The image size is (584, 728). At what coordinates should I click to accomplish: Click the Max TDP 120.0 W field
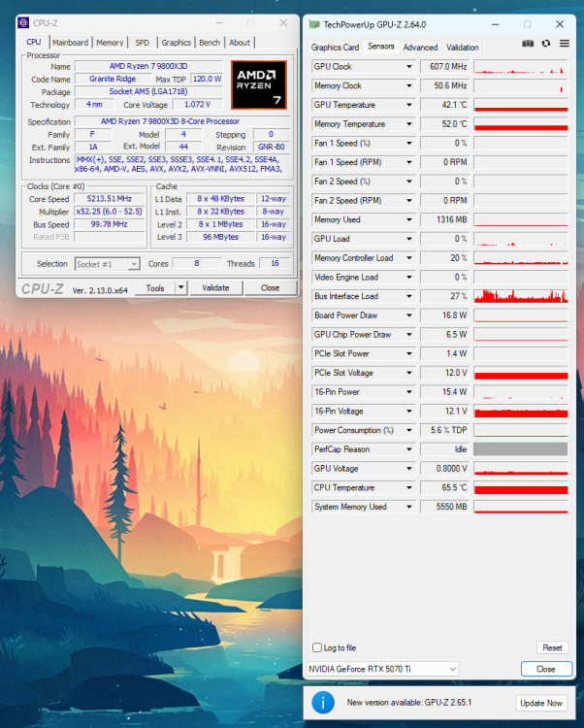tap(207, 79)
